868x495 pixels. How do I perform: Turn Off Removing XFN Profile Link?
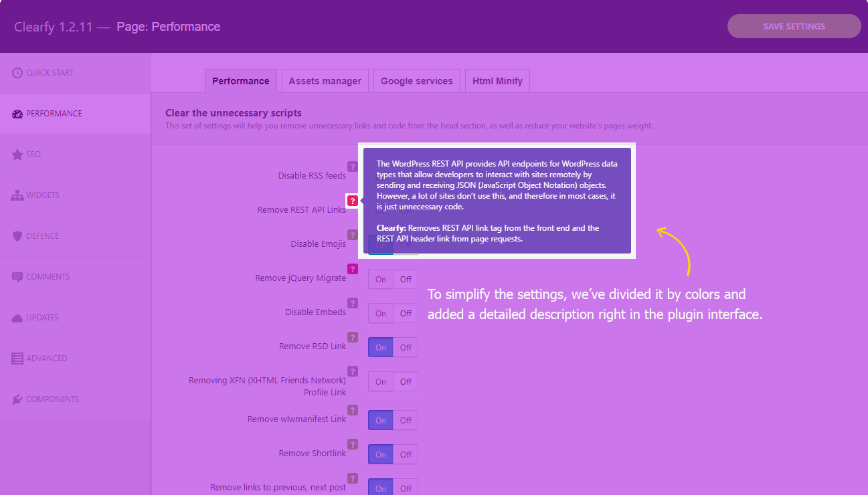(x=406, y=381)
